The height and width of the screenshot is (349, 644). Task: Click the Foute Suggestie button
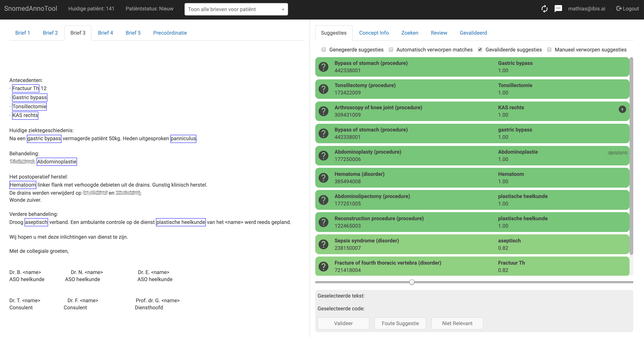[x=400, y=323]
